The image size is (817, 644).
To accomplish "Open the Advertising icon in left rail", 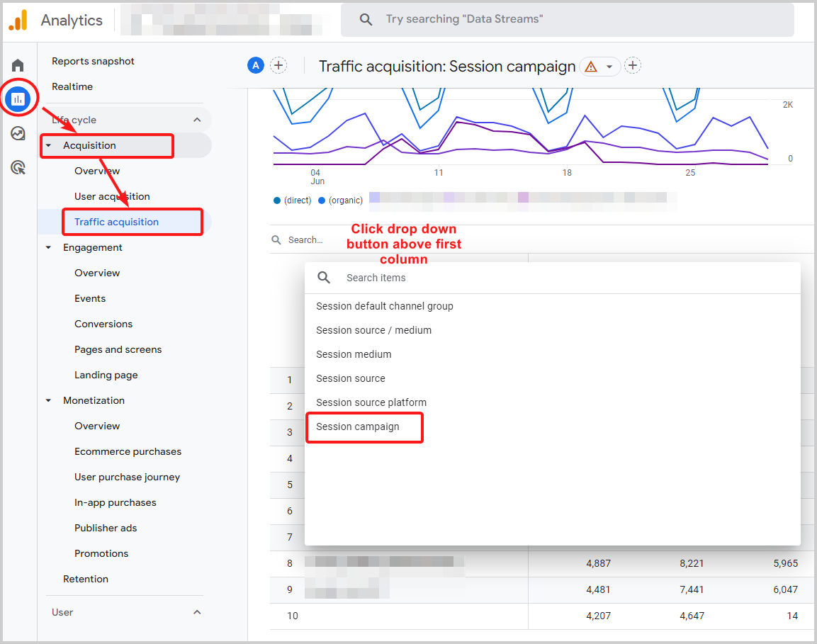I will (18, 168).
